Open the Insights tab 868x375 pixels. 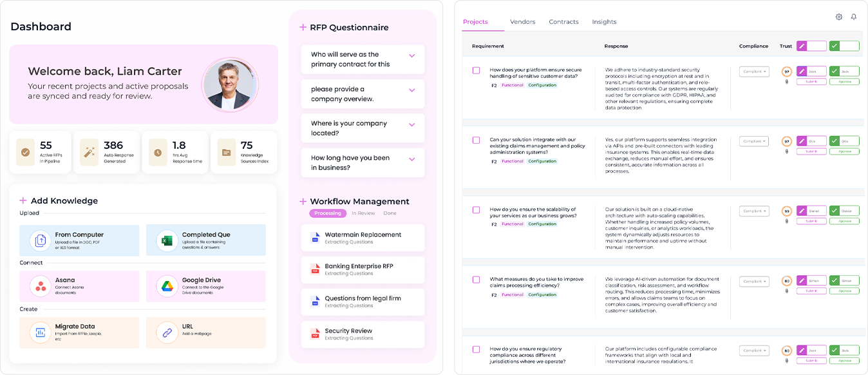pyautogui.click(x=604, y=21)
